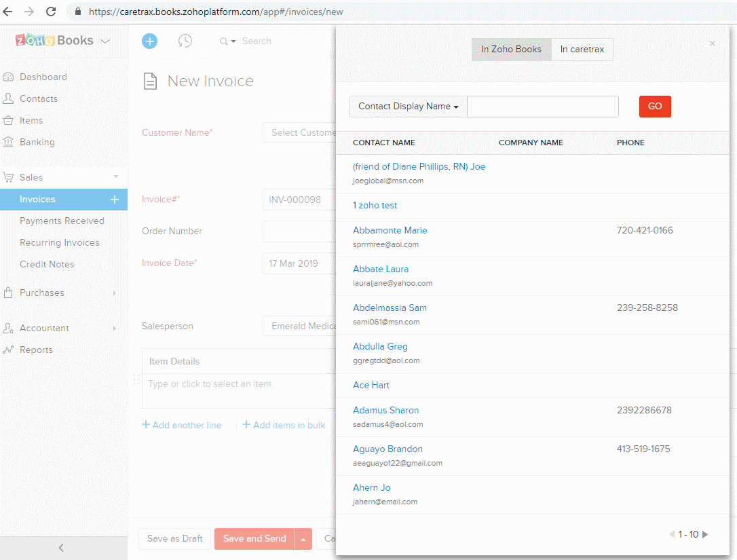
Task: Collapse the sidebar with the bottom chevron
Action: coord(61,548)
